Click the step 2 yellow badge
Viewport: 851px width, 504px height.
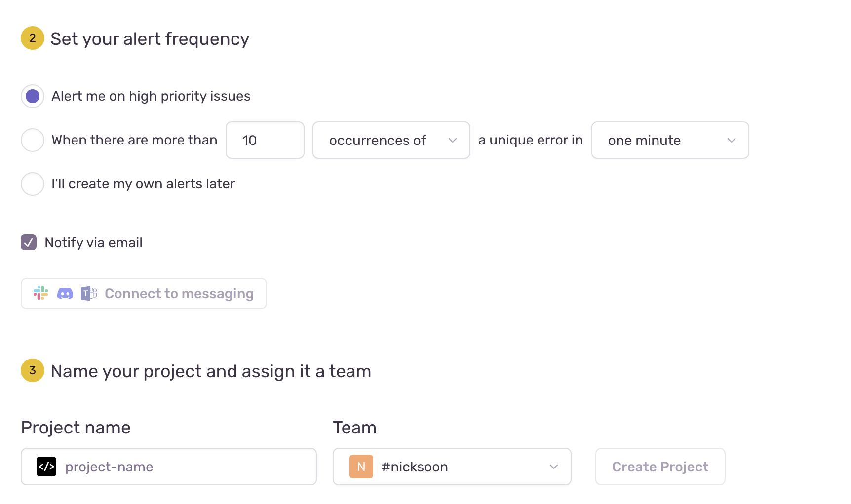pos(33,38)
